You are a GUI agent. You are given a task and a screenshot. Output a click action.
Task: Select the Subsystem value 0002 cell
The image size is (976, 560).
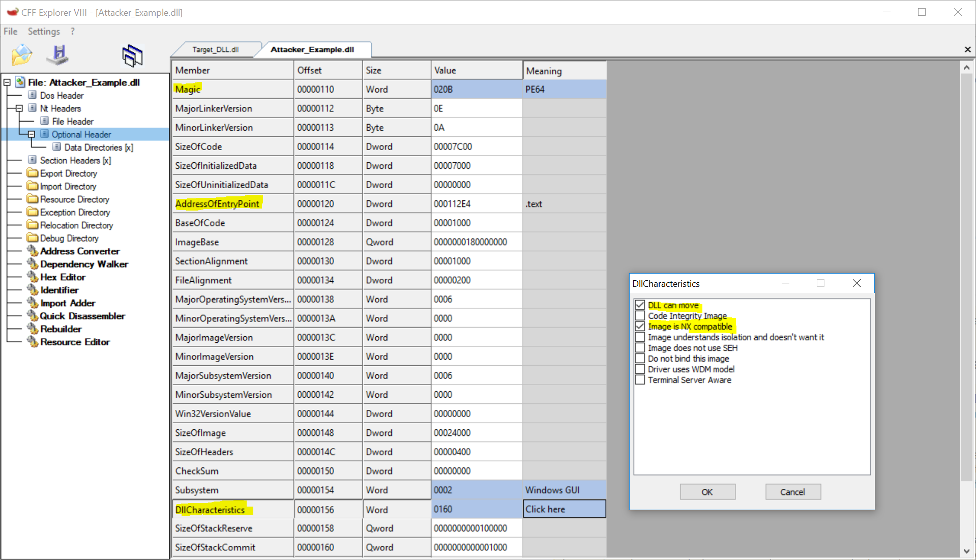coord(477,490)
